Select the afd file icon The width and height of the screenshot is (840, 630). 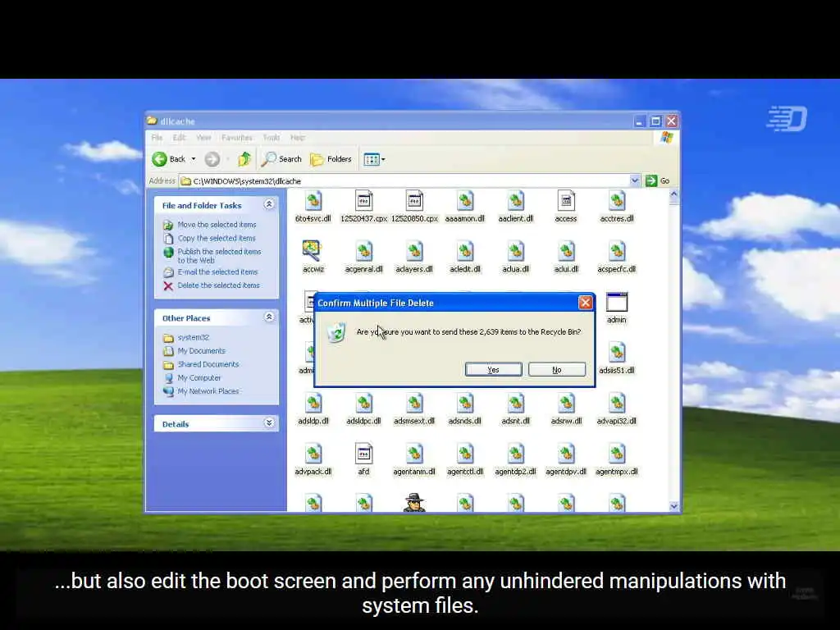point(363,454)
